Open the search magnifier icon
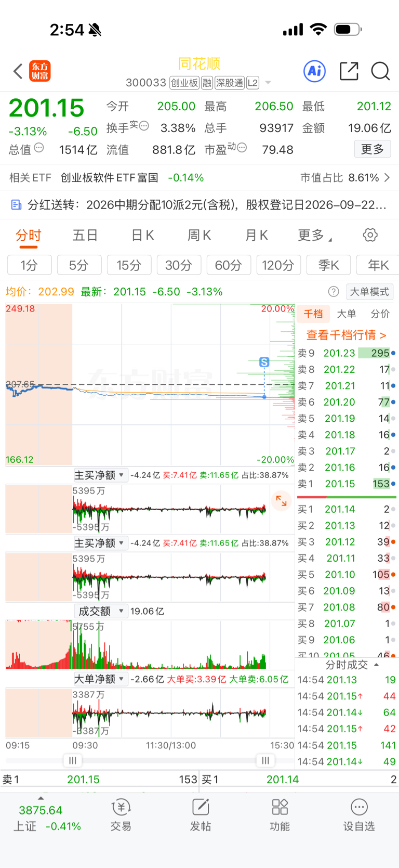 [380, 71]
